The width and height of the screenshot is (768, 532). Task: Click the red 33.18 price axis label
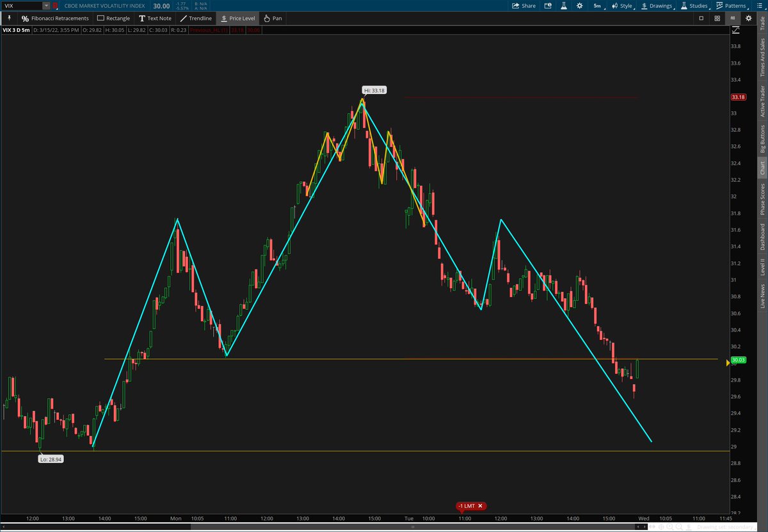point(738,97)
